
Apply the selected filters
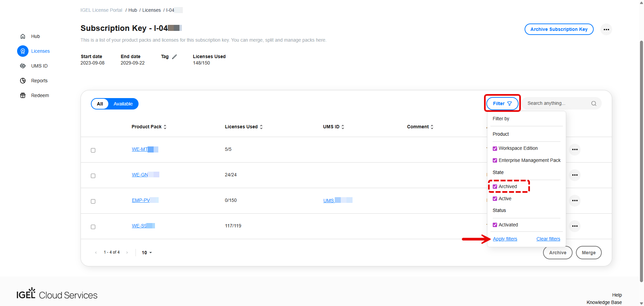[x=505, y=239]
